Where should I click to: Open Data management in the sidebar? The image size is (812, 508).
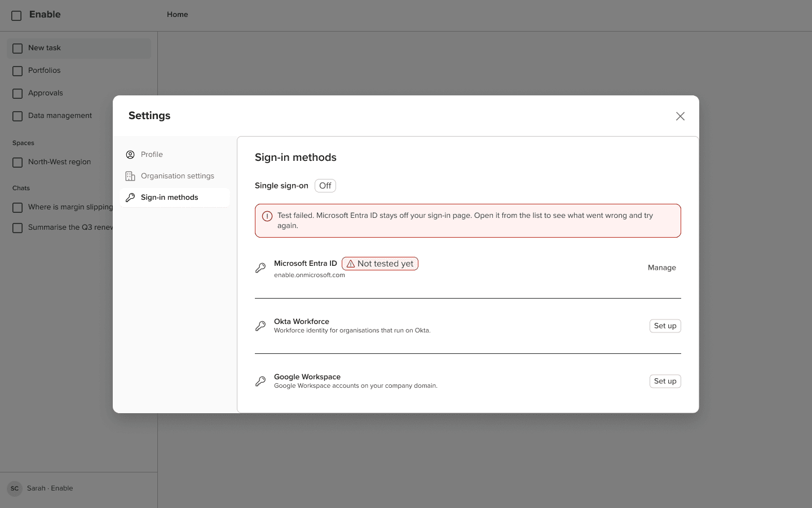click(x=79, y=116)
